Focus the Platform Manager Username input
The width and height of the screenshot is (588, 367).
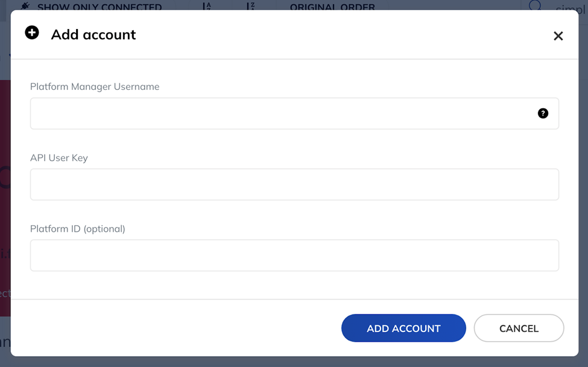[294, 113]
